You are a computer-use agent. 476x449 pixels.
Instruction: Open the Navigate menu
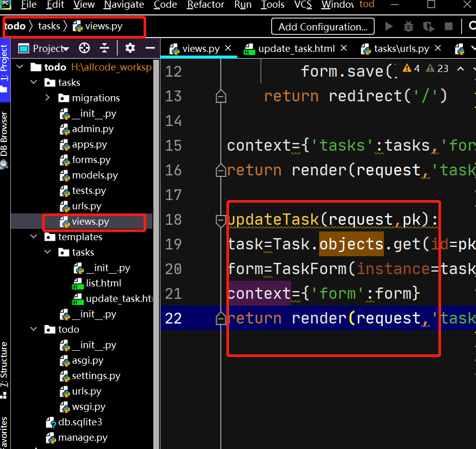[x=124, y=5]
